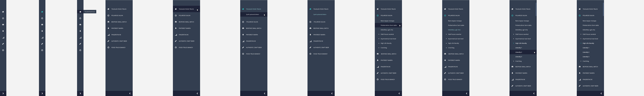Expand the collapsed sidebar that shows the Tousled food truck tooltip

80,93
